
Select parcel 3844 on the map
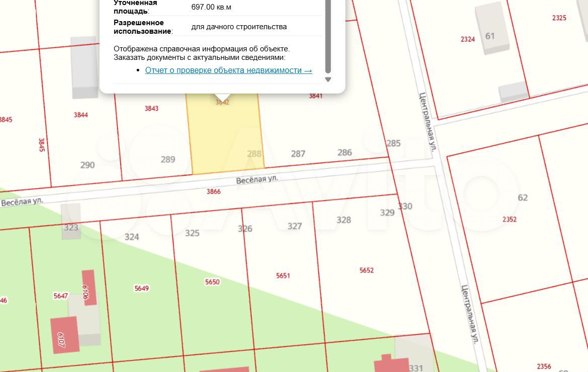click(80, 115)
